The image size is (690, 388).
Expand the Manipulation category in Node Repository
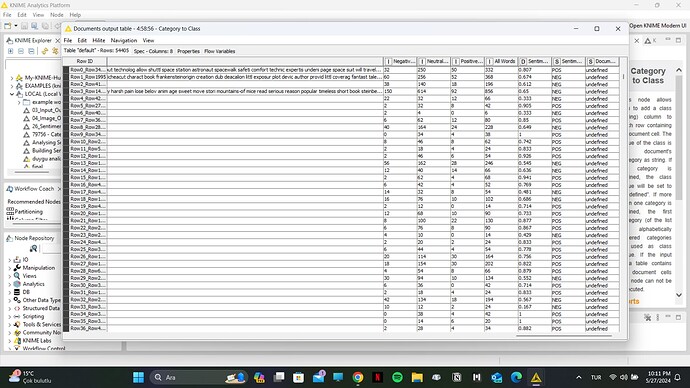(x=10, y=268)
